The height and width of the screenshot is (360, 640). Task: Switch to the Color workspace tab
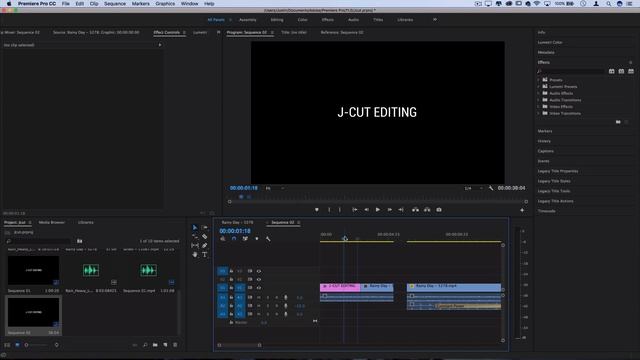pos(302,20)
